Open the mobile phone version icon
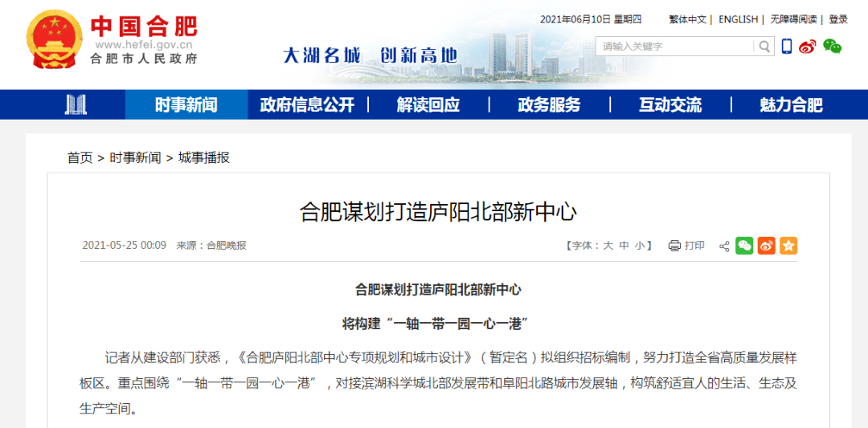This screenshot has height=428, width=868. point(787,46)
